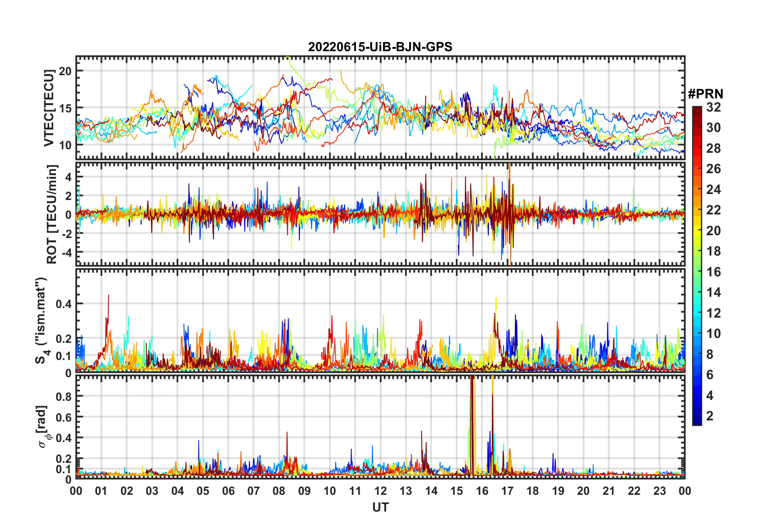The width and height of the screenshot is (761, 532).
Task: Select the "11" UT axis tick label
Action: point(355,491)
